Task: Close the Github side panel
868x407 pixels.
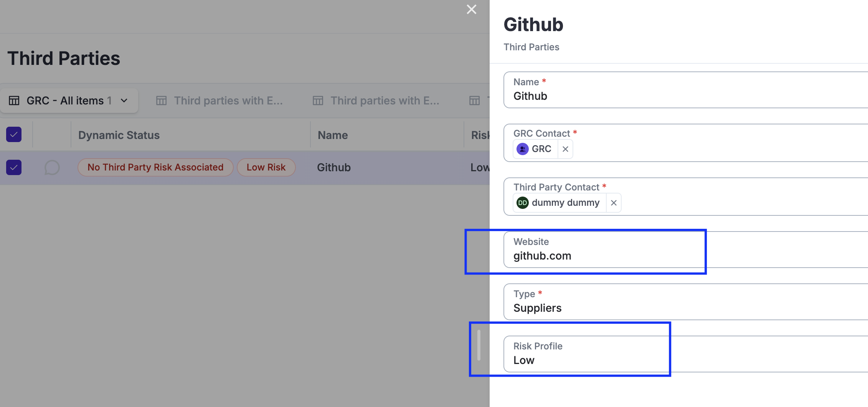Action: [471, 10]
